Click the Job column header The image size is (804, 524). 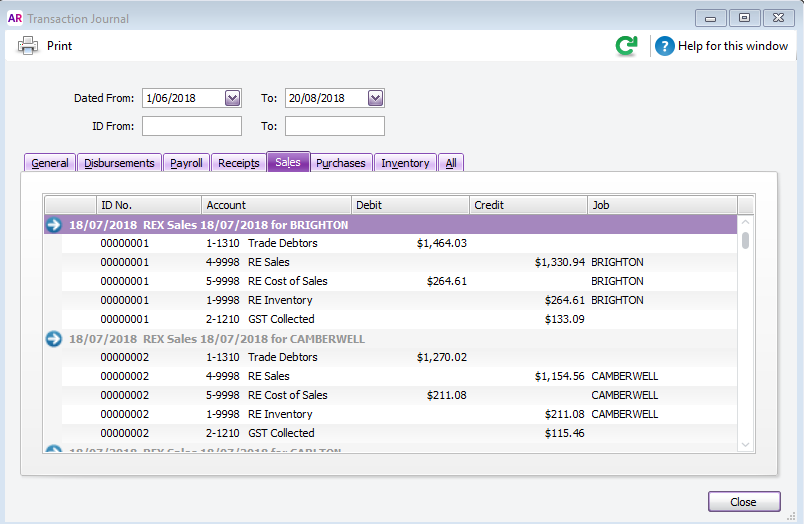662,205
